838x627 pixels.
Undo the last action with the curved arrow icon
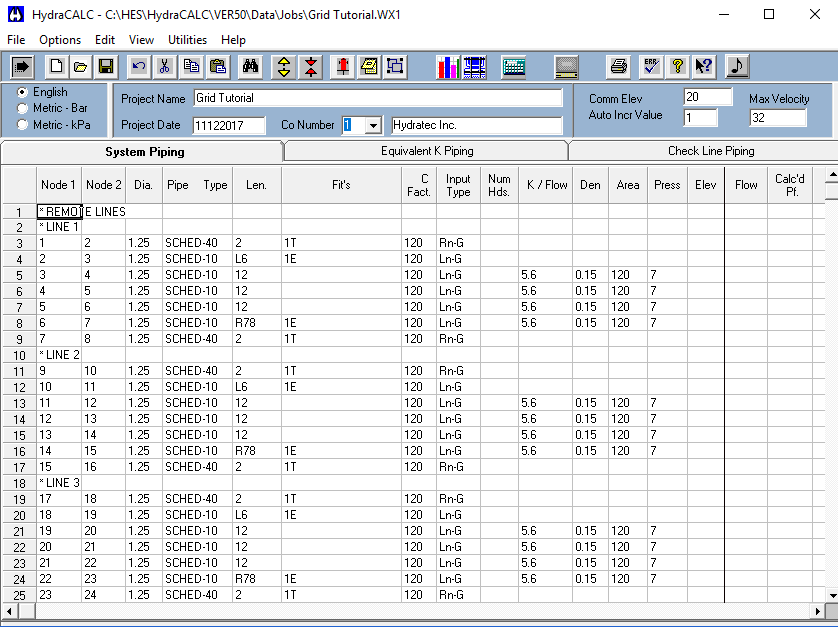click(139, 66)
